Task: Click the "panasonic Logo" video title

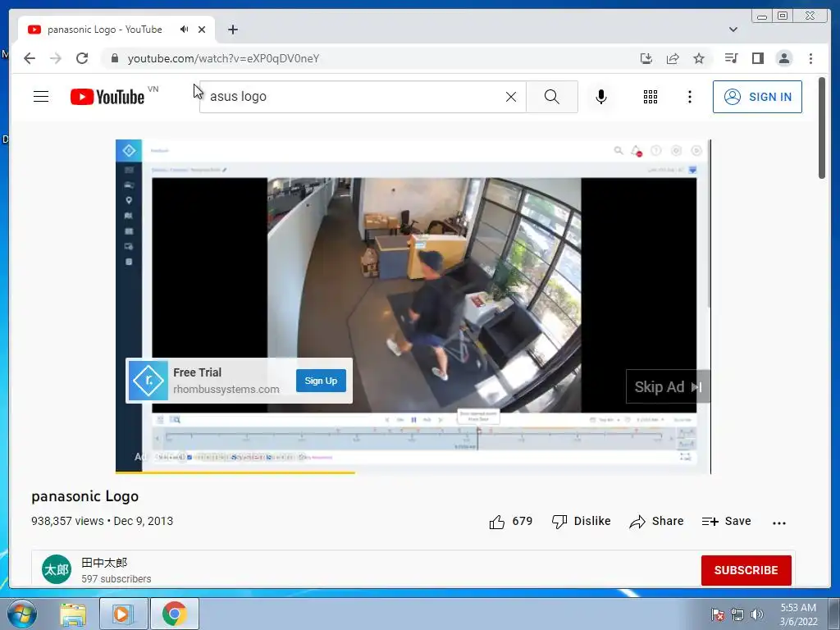Action: (84, 496)
